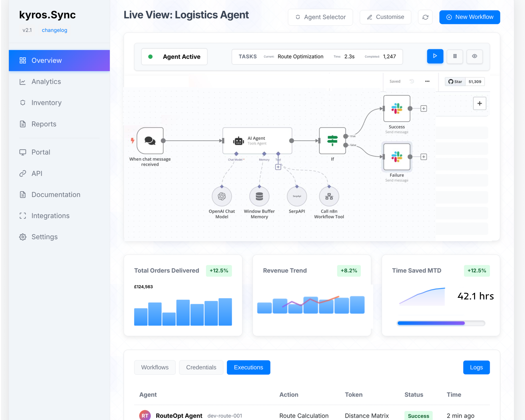The height and width of the screenshot is (420, 525).
Task: Select the SerpAPI node
Action: coord(297,196)
